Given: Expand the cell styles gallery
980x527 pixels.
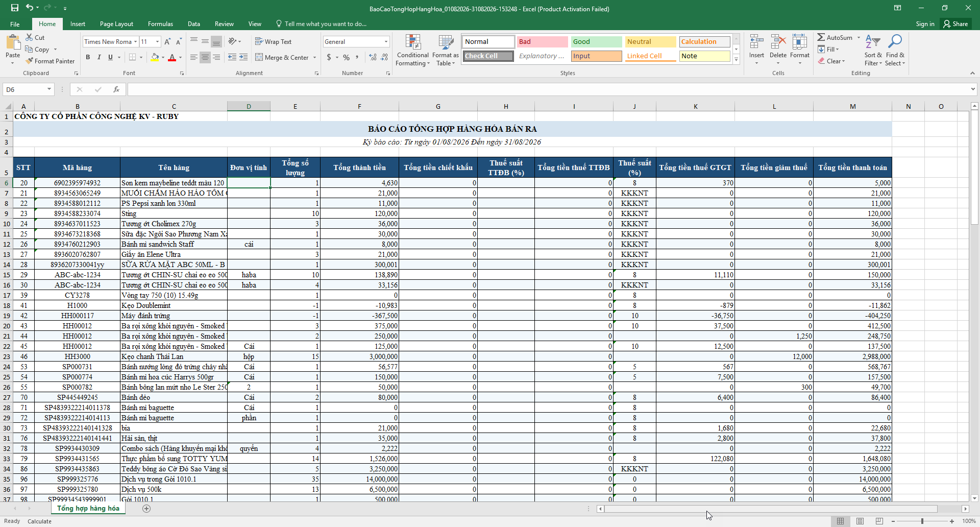Looking at the screenshot, I should pos(736,59).
